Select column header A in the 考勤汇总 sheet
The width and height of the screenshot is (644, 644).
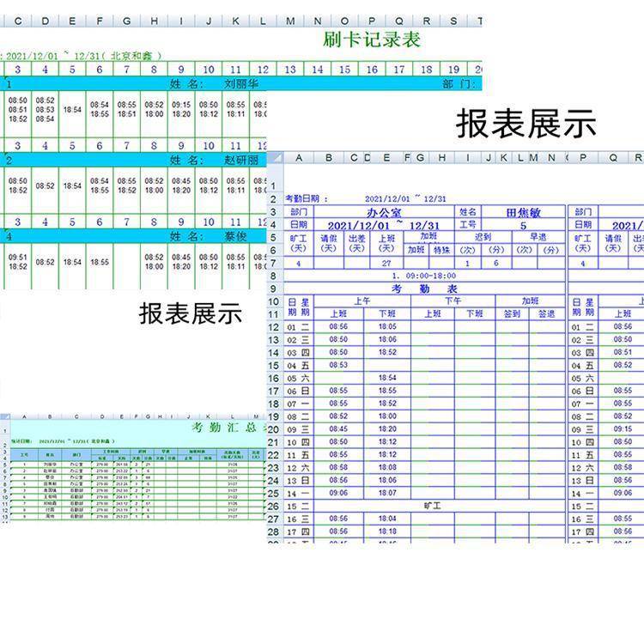pos(24,416)
